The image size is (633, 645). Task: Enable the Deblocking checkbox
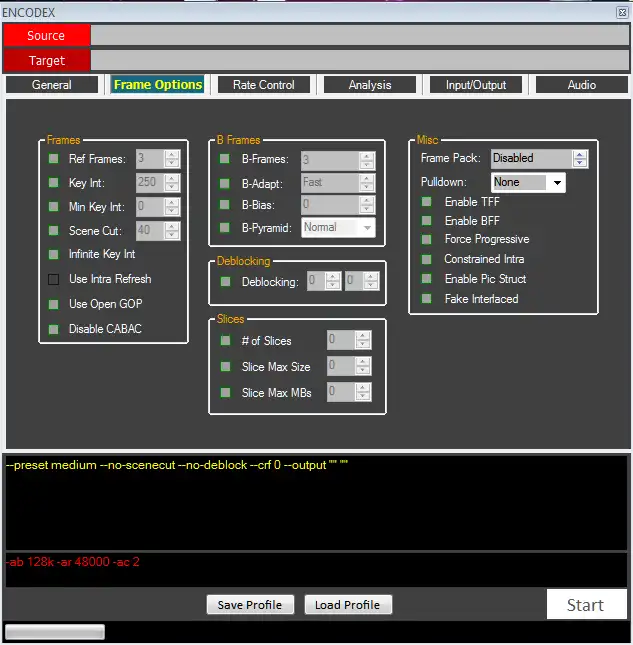[x=225, y=281]
